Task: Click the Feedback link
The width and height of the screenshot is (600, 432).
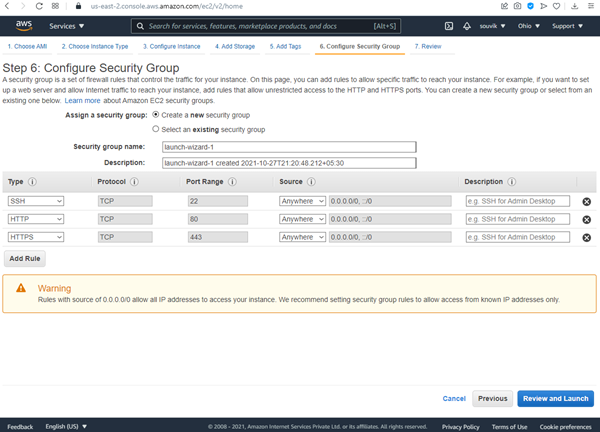Action: (x=20, y=427)
